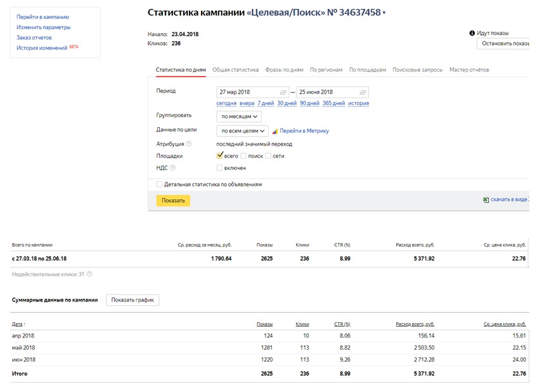Enable detailed statistics by ads checkbox
The height and width of the screenshot is (392, 542).
[159, 184]
